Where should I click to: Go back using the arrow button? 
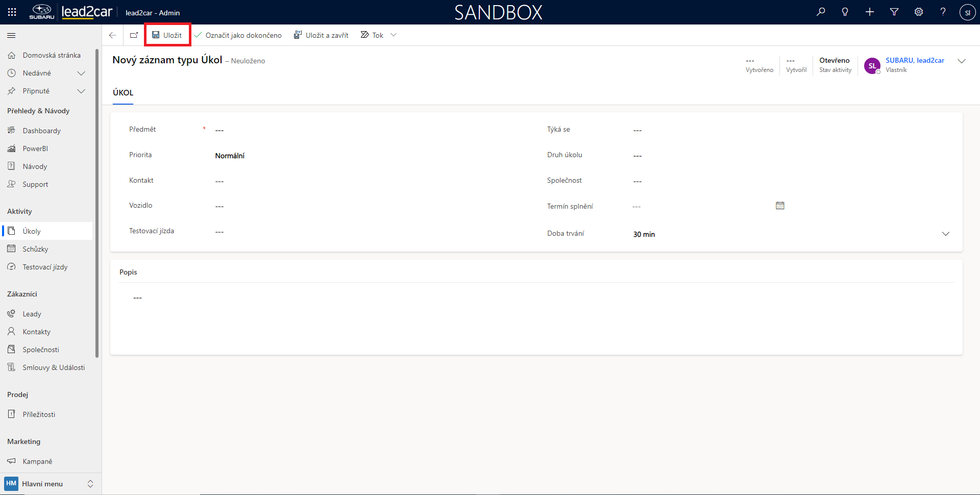113,35
